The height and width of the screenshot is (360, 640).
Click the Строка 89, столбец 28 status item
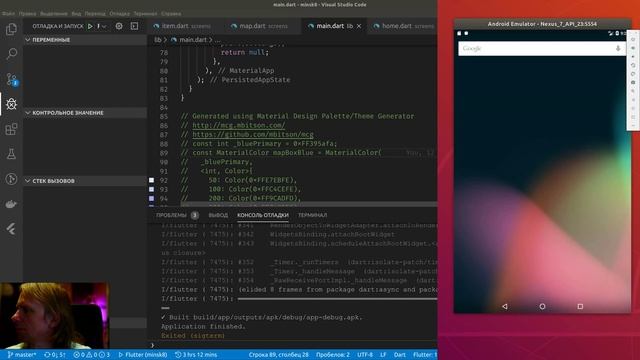tap(278, 355)
